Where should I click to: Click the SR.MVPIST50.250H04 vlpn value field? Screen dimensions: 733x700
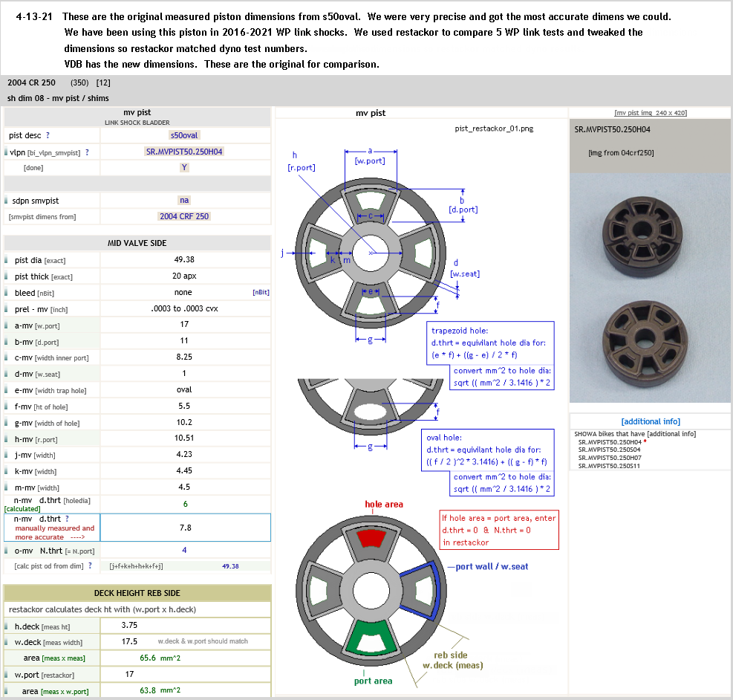coord(185,152)
